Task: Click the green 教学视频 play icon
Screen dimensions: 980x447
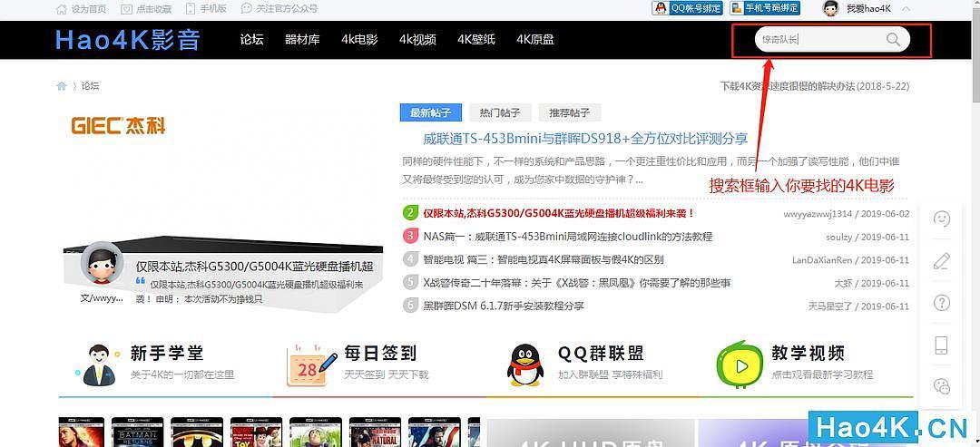Action: [x=740, y=364]
